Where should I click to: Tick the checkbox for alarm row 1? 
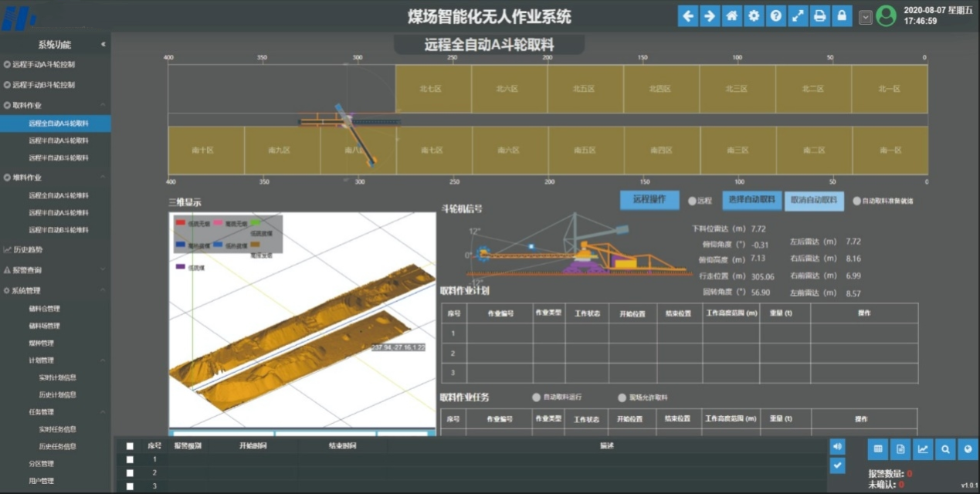(x=130, y=459)
